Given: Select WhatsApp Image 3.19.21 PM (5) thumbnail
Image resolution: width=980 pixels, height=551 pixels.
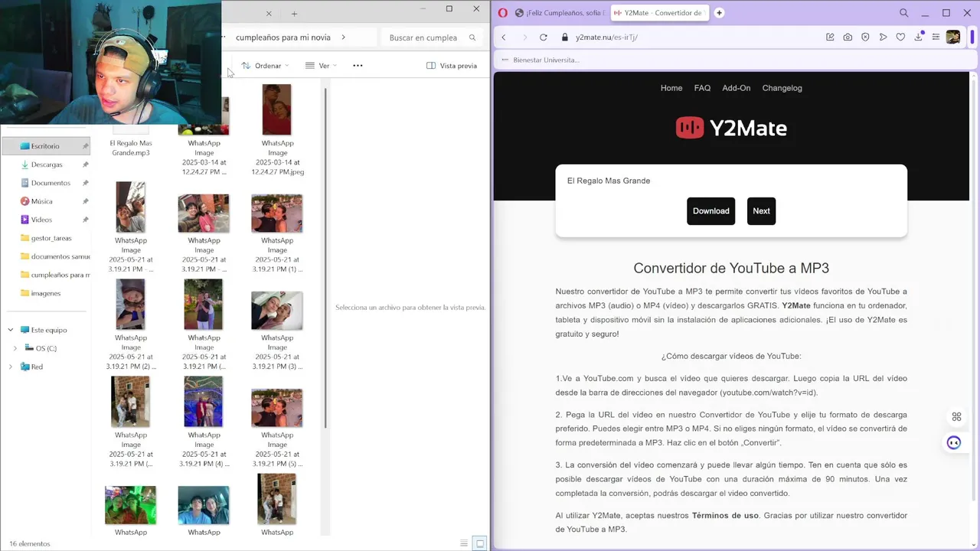Looking at the screenshot, I should [x=277, y=407].
